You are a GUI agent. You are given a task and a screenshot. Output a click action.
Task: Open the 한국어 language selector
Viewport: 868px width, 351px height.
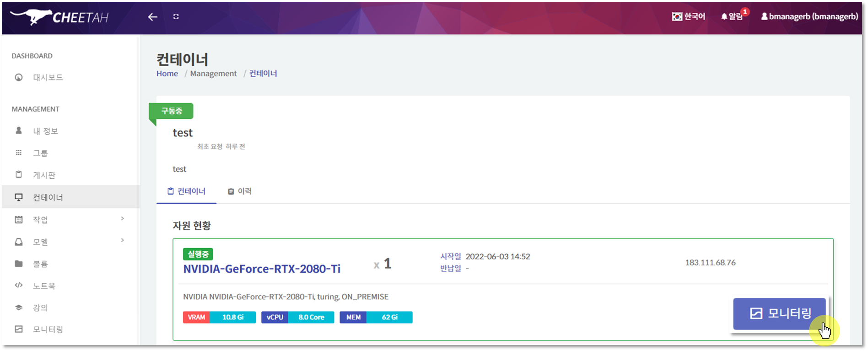(x=688, y=16)
